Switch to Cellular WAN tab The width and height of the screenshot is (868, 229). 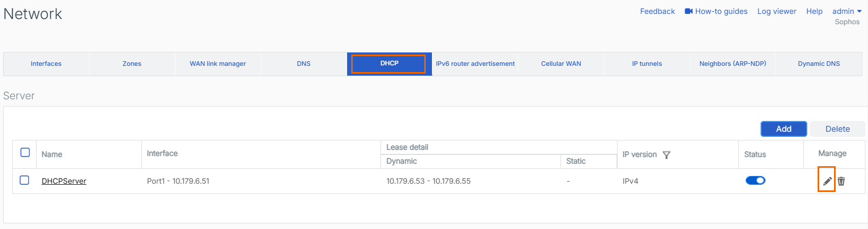[561, 64]
